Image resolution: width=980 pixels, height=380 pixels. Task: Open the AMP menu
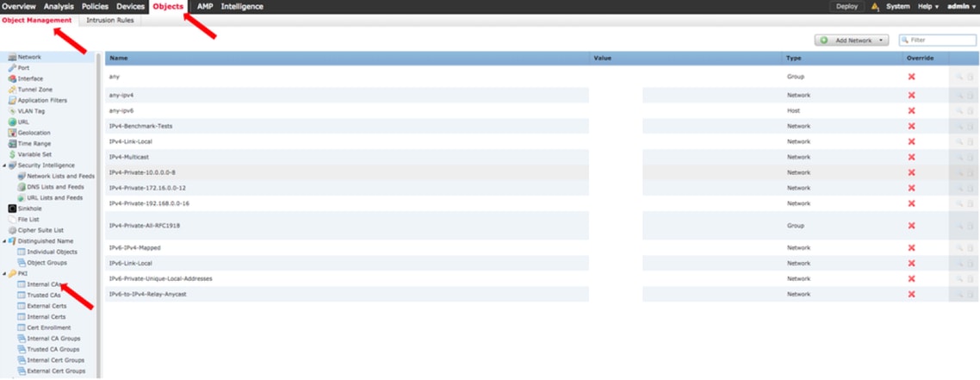tap(205, 6)
